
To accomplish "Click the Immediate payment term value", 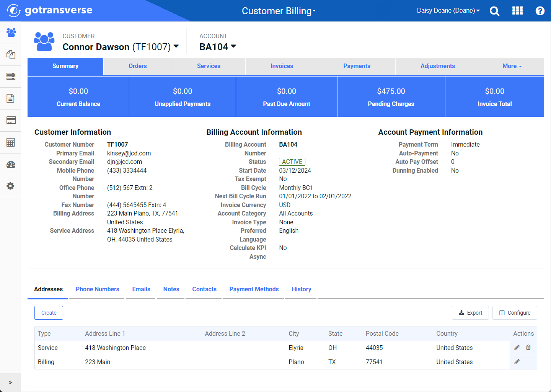I will 465,144.
